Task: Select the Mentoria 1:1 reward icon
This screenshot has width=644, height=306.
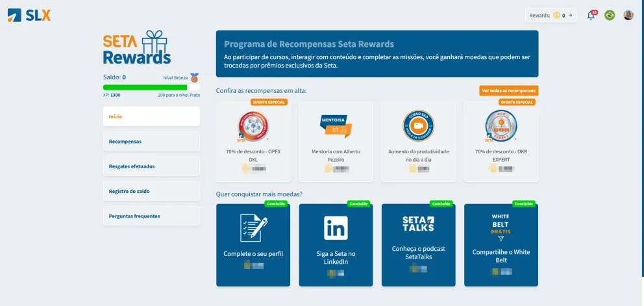Action: point(336,126)
